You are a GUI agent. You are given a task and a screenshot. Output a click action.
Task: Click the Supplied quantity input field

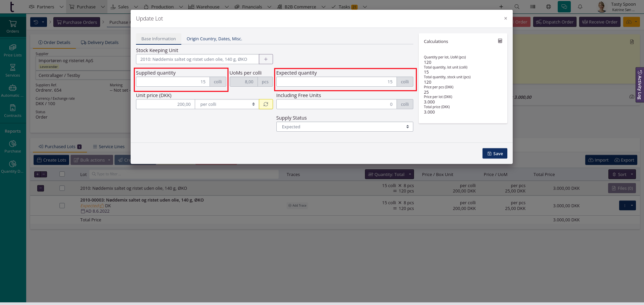(x=173, y=82)
